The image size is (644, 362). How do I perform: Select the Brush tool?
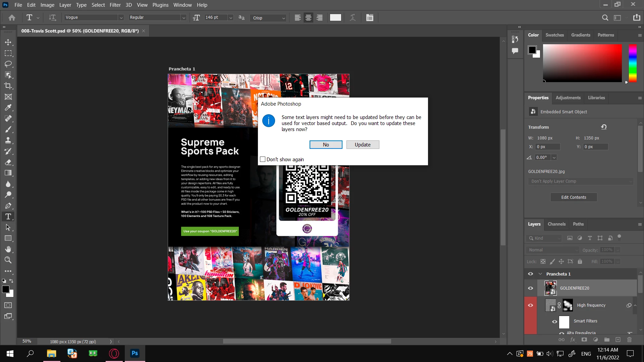click(x=8, y=129)
